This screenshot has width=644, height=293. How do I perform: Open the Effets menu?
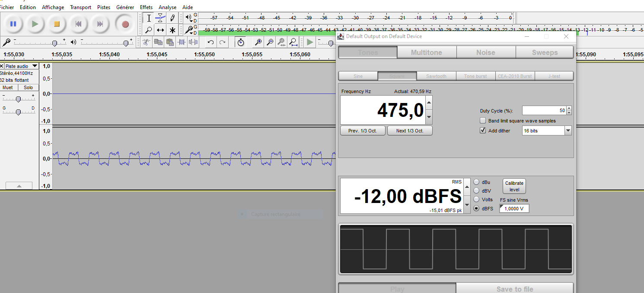click(146, 7)
